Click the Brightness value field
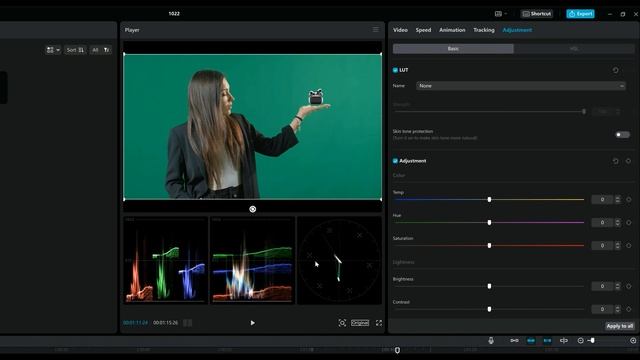This screenshot has width=640, height=360. pos(602,286)
